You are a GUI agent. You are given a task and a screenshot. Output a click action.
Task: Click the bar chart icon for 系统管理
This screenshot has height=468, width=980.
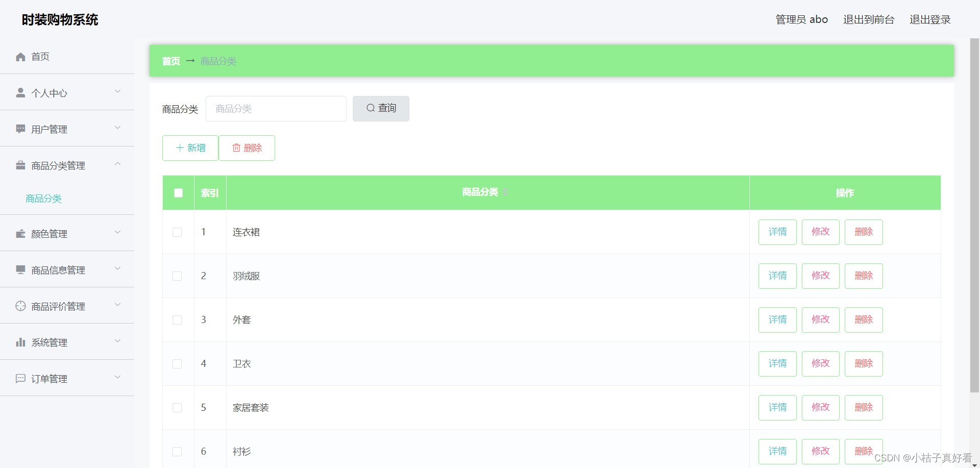[x=20, y=342]
